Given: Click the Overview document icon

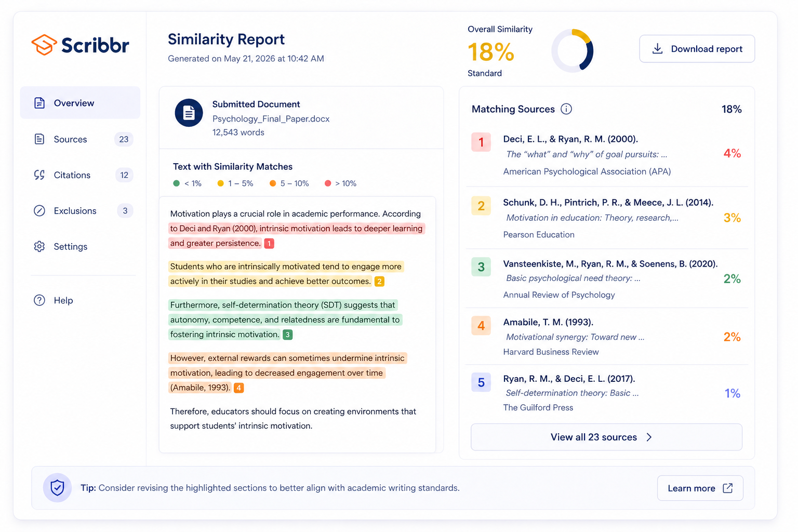Looking at the screenshot, I should 39,103.
